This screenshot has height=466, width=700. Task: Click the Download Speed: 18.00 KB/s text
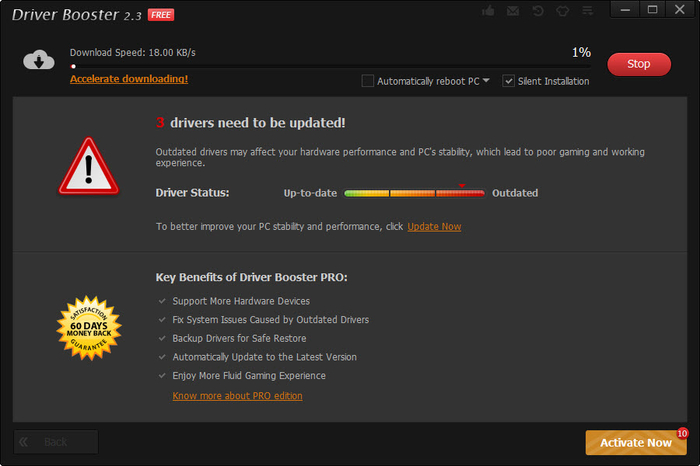133,53
